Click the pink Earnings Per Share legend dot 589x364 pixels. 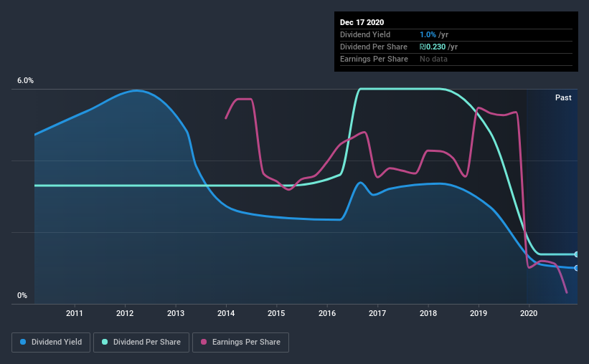coord(204,342)
